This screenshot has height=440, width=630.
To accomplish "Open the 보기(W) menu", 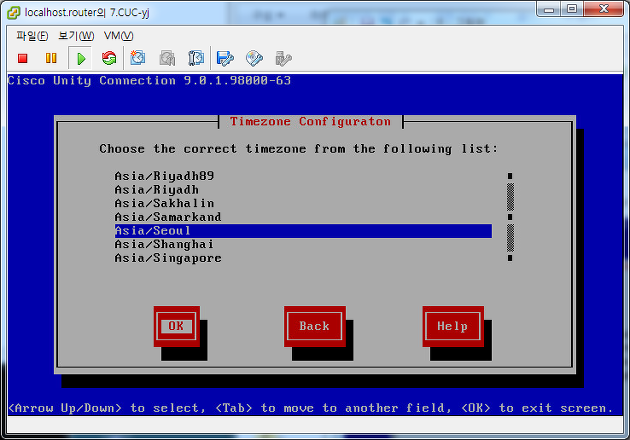I will pyautogui.click(x=76, y=36).
